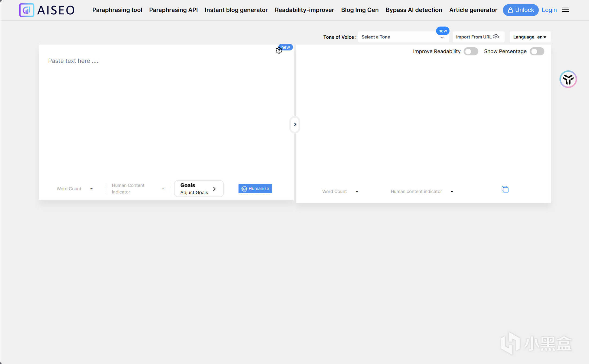Image resolution: width=589 pixels, height=364 pixels.
Task: Go to Bypass AI detection page
Action: pyautogui.click(x=414, y=10)
